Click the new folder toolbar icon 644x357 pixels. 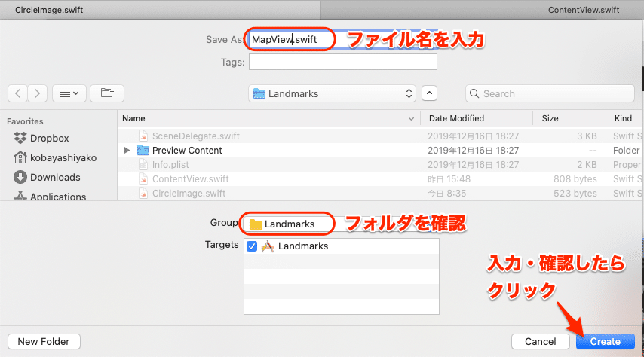point(107,93)
